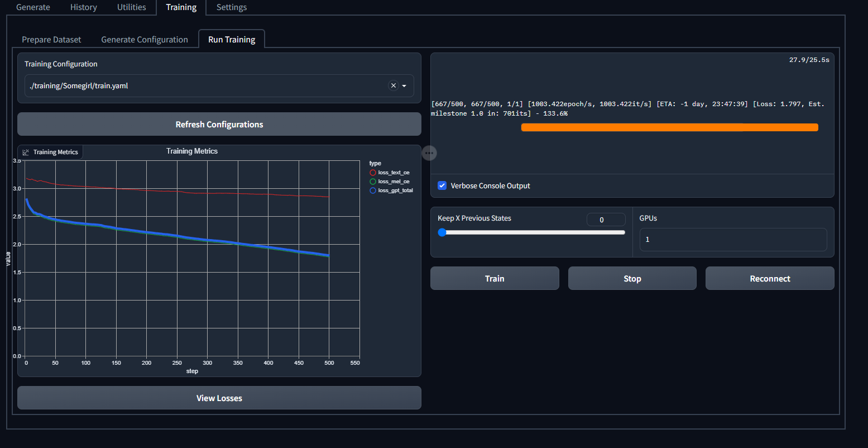Open the Prepare Dataset sub-tab

click(x=51, y=39)
